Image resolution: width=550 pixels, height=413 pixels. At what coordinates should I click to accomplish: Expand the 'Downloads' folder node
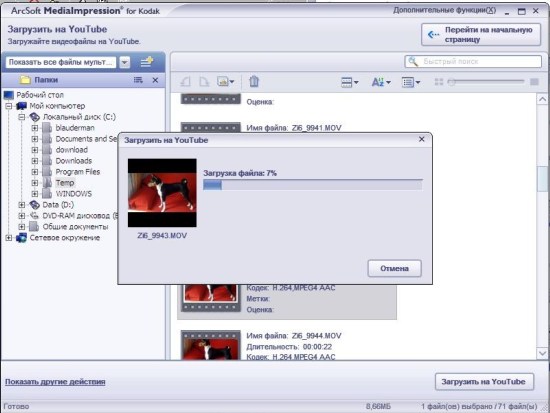tap(34, 161)
